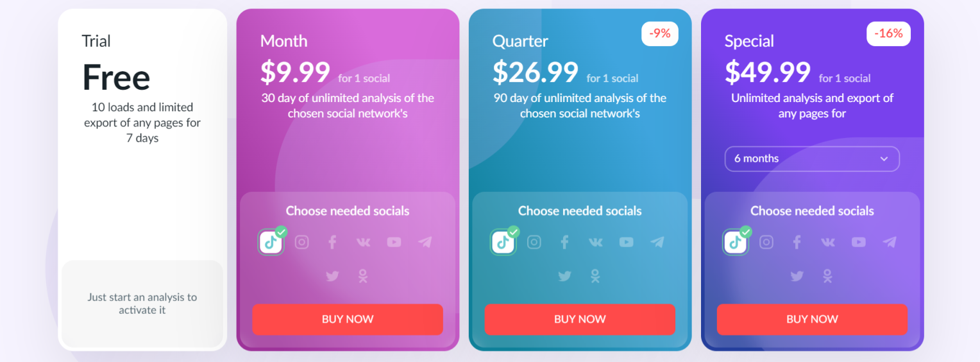Open the 6 months duration dropdown
Screen dimensions: 980x362
point(812,159)
